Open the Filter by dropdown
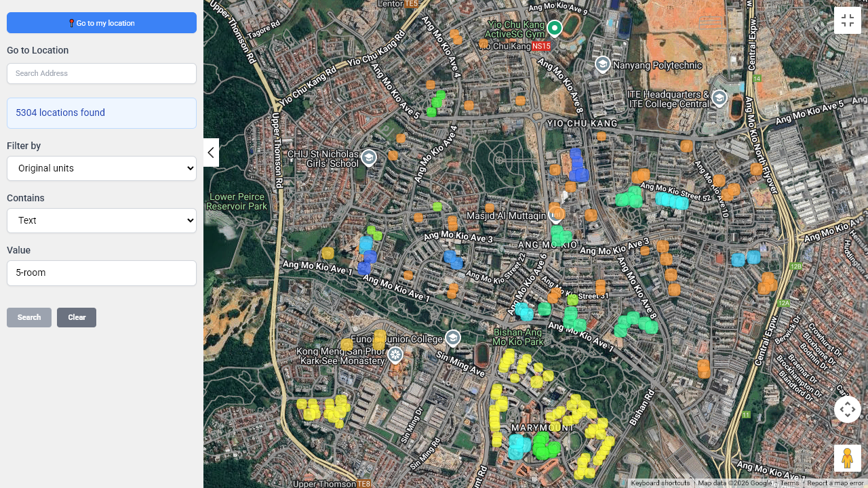Viewport: 868px width, 488px height. coord(102,168)
